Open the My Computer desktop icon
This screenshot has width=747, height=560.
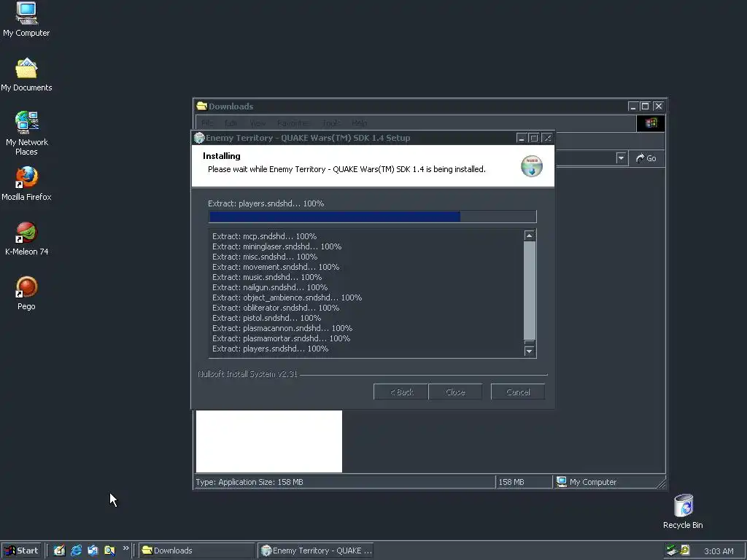[26, 19]
